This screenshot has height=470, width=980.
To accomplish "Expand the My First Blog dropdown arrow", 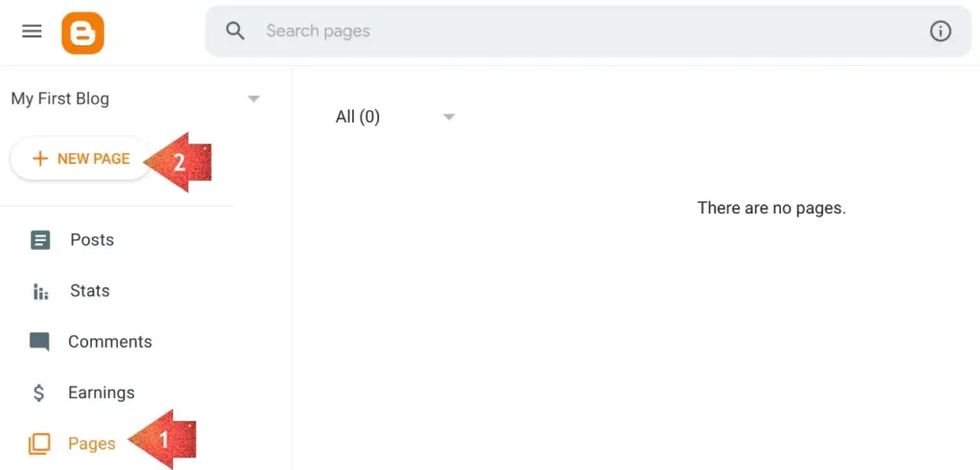I will [x=254, y=99].
